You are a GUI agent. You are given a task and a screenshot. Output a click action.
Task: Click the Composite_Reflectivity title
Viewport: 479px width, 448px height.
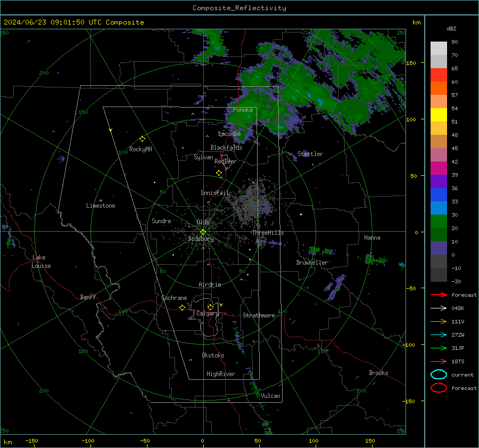coord(240,8)
